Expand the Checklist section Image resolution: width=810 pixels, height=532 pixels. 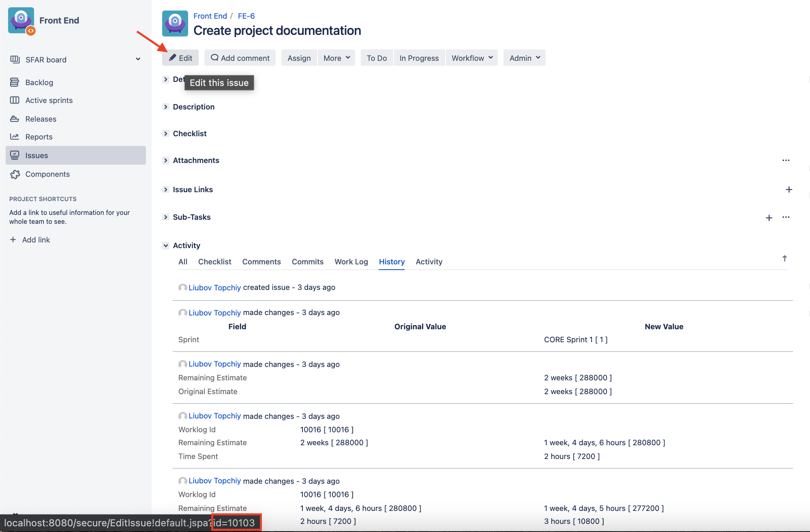click(165, 133)
